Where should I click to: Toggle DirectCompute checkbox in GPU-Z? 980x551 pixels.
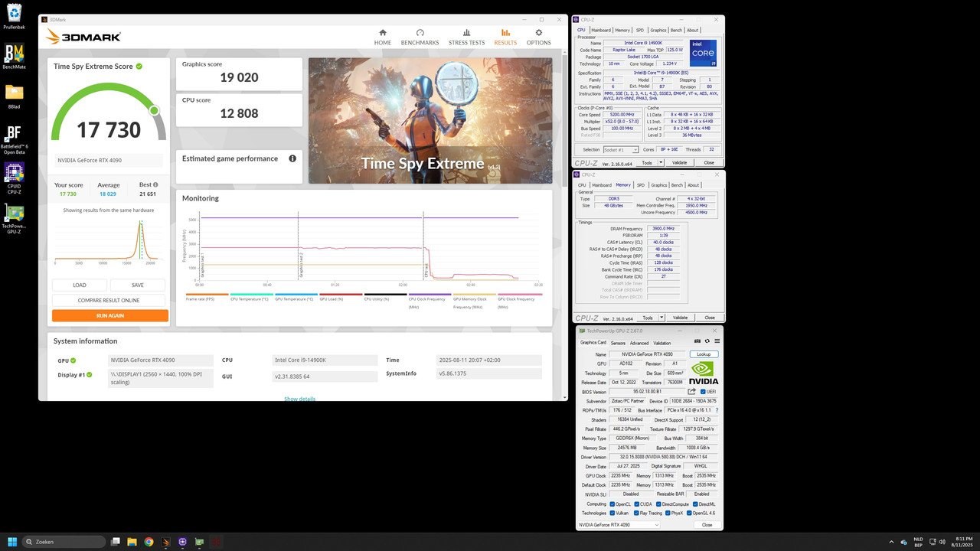(x=658, y=504)
